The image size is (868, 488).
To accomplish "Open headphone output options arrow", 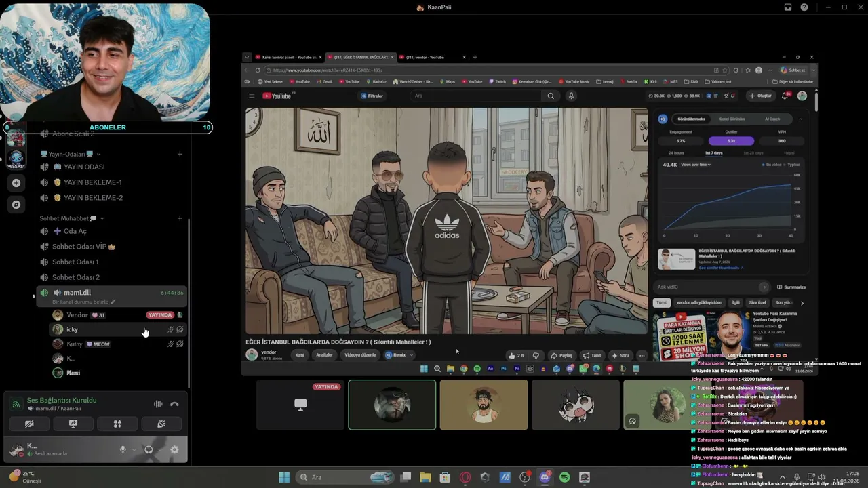I will [160, 449].
